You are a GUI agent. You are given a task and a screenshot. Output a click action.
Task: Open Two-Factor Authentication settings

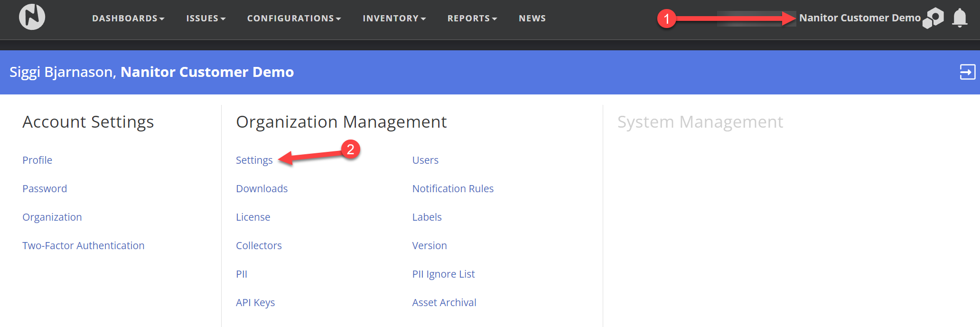coord(84,245)
